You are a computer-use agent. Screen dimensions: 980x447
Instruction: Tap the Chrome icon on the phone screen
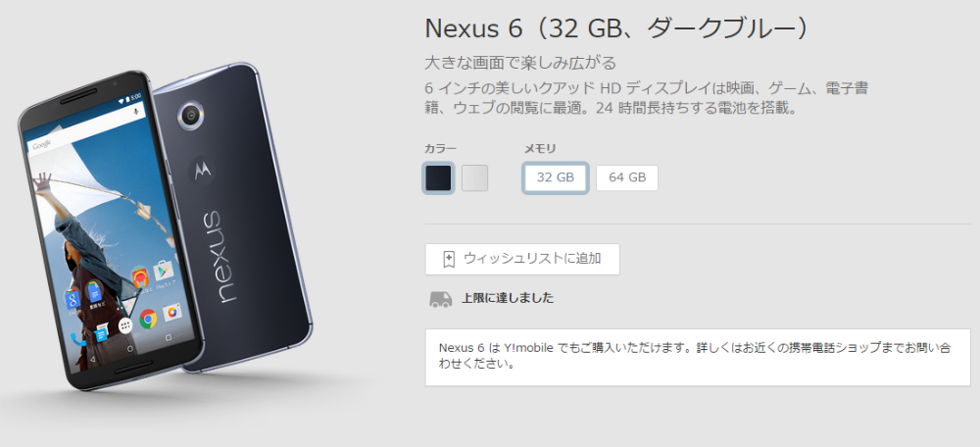tap(148, 319)
